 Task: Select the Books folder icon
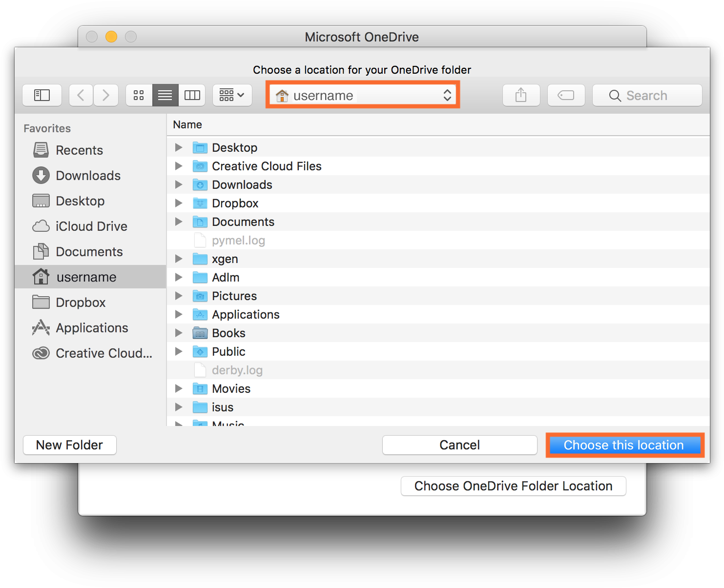(x=200, y=333)
